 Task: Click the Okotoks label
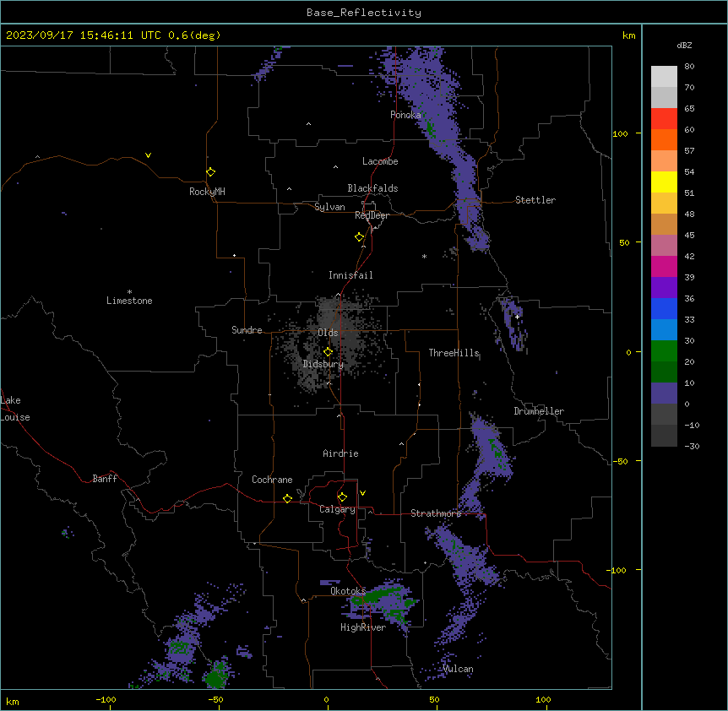tap(348, 591)
